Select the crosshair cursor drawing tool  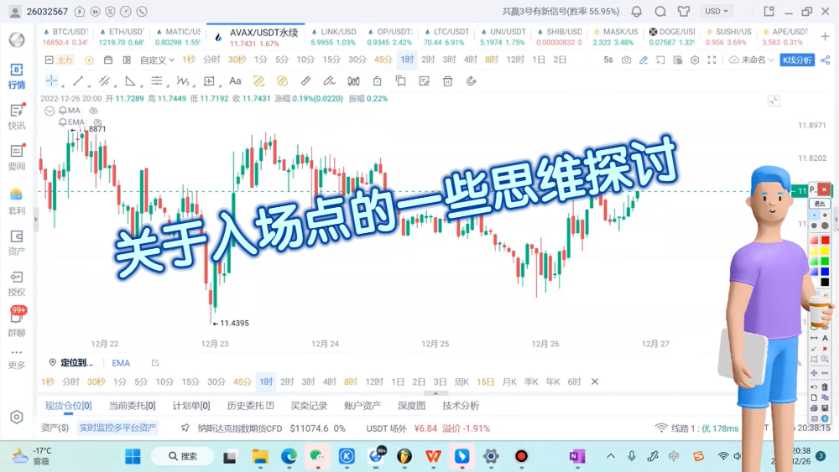[52, 81]
